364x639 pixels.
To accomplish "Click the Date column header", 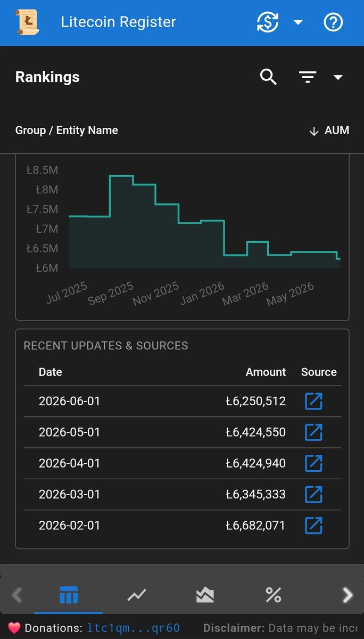I will click(51, 372).
